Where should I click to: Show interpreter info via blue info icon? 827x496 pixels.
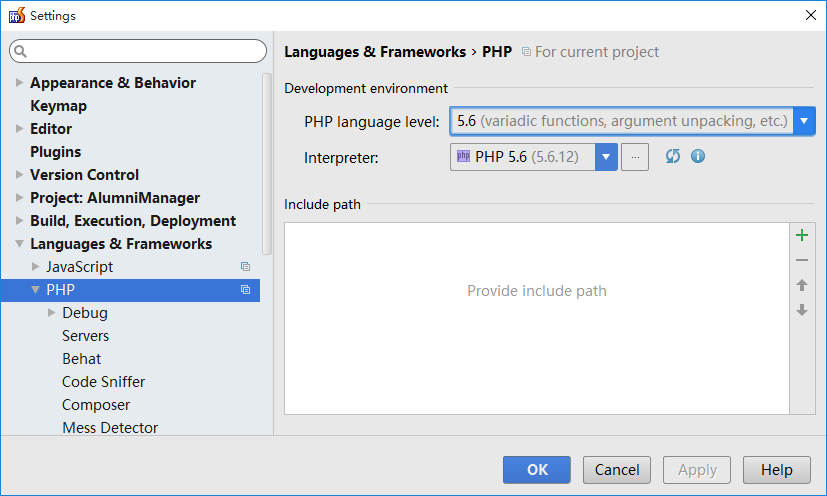[698, 156]
